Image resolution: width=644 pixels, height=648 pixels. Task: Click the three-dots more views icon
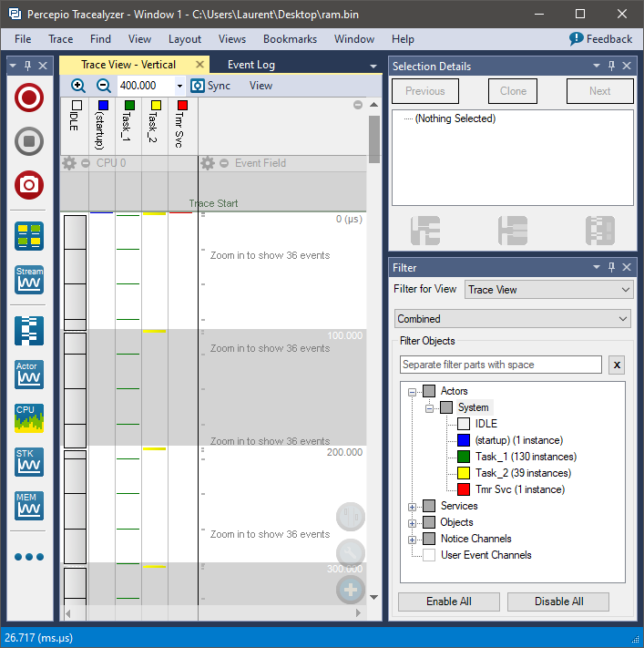click(29, 557)
